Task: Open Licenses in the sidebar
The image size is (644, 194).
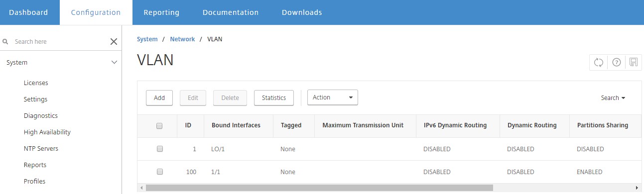Action: (36, 83)
